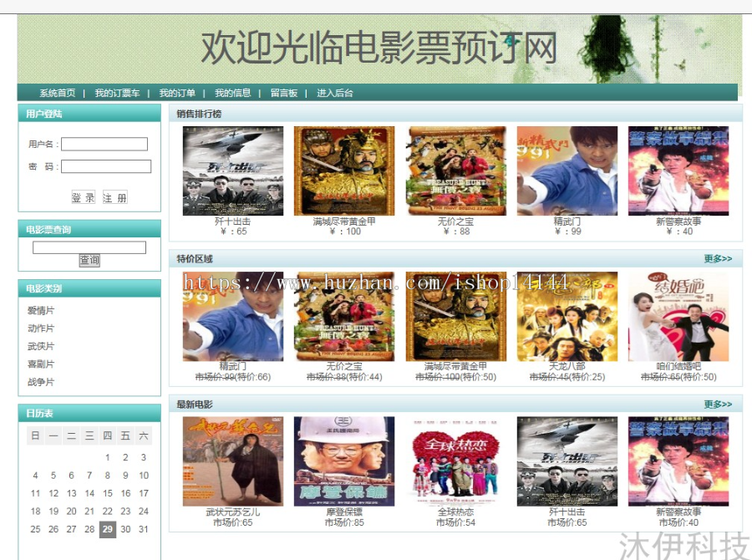Select the 天龙八部 poster in 特价区域
The height and width of the screenshot is (560, 752).
point(567,316)
